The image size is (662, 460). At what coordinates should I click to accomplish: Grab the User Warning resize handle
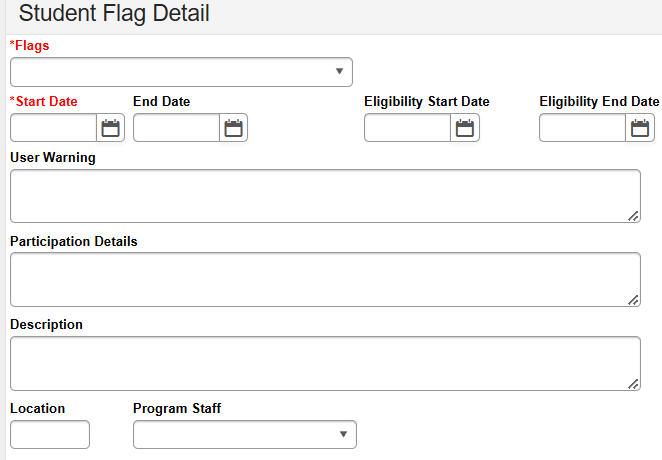(x=634, y=216)
